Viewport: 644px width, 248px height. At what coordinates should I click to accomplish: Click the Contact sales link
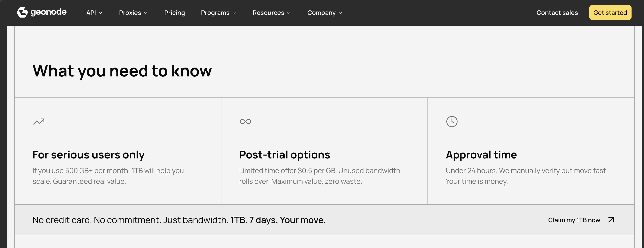pyautogui.click(x=557, y=13)
